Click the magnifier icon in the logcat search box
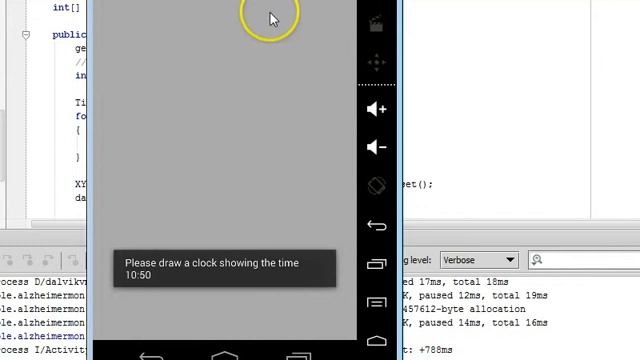The height and width of the screenshot is (360, 640). tap(537, 260)
